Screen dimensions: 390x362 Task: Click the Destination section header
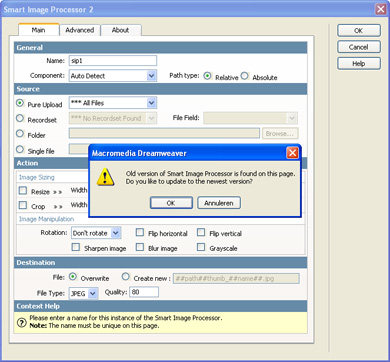[x=160, y=263]
